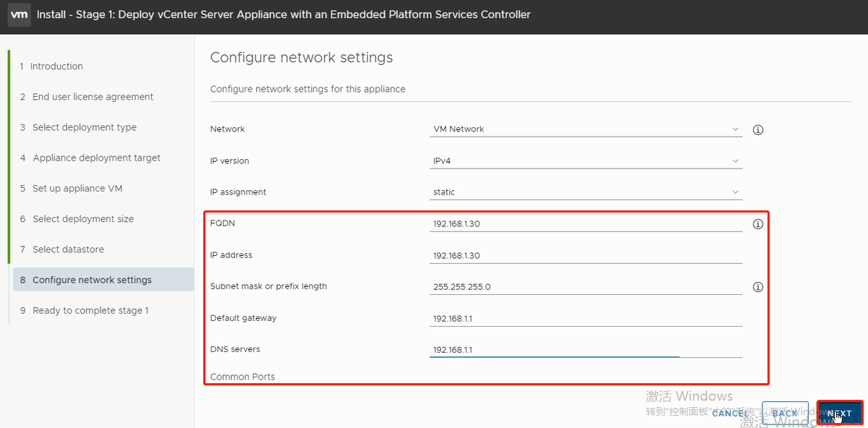The width and height of the screenshot is (868, 428).
Task: Click step 8 Configure network settings
Action: [x=103, y=280]
